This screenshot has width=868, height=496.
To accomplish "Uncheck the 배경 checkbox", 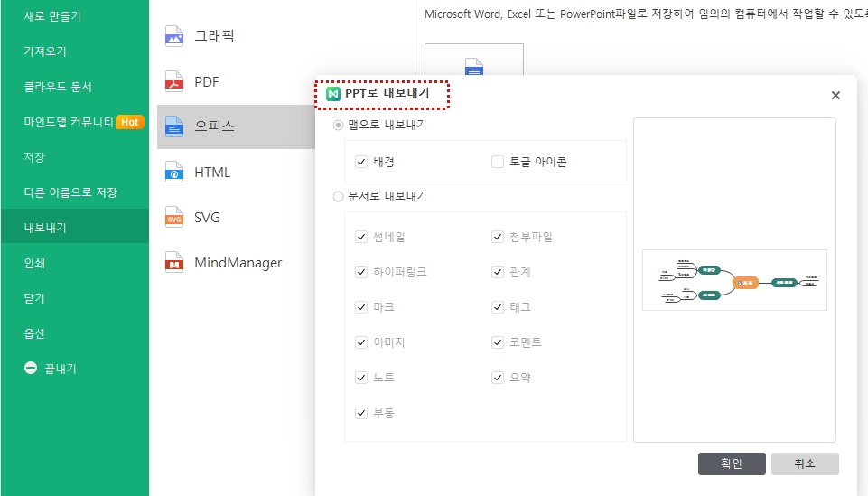I will (x=361, y=162).
